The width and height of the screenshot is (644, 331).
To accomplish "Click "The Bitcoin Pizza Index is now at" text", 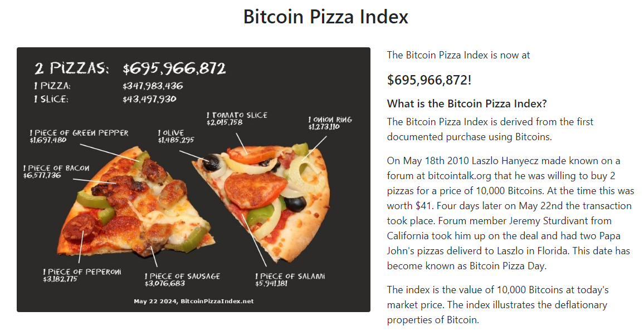I will [458, 55].
